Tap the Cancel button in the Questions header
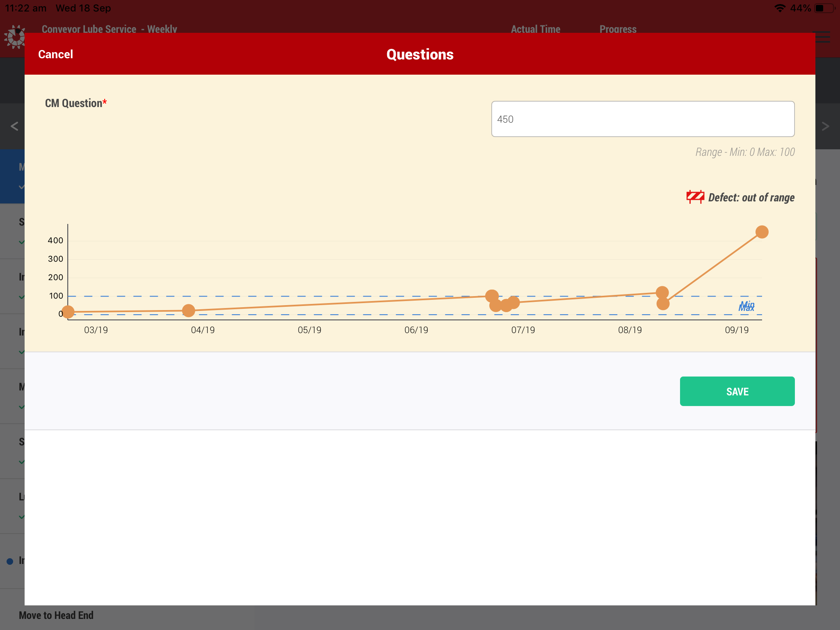Screen dimensions: 840x630 pos(55,55)
